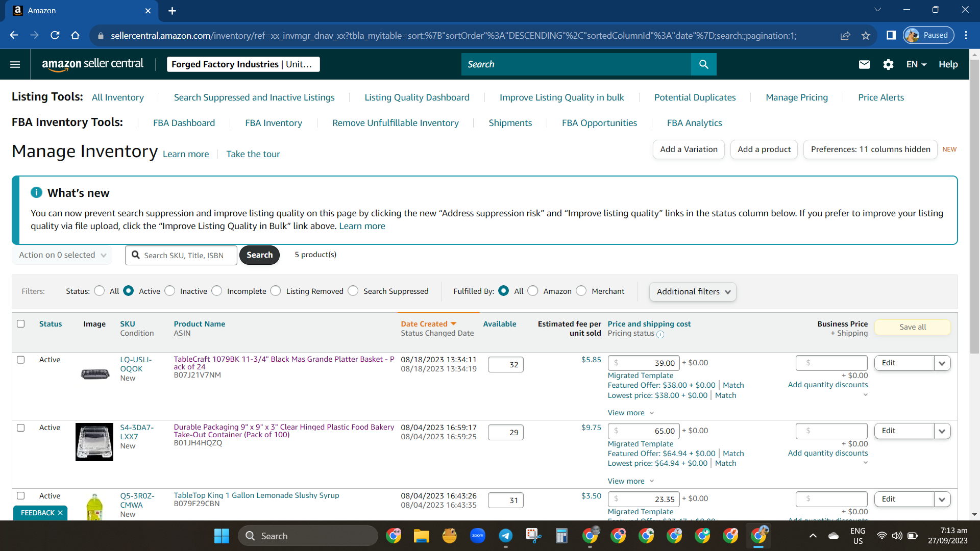Open Telegram from the taskbar
The image size is (980, 551).
click(505, 536)
